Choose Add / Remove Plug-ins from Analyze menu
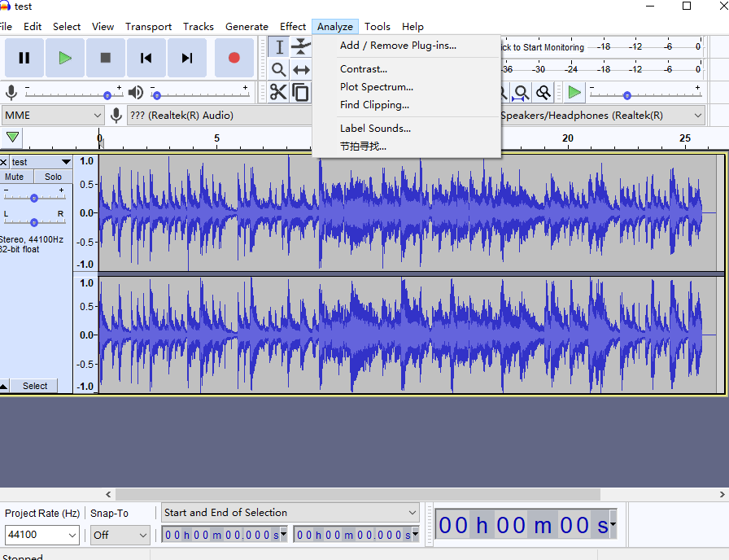 [406, 46]
